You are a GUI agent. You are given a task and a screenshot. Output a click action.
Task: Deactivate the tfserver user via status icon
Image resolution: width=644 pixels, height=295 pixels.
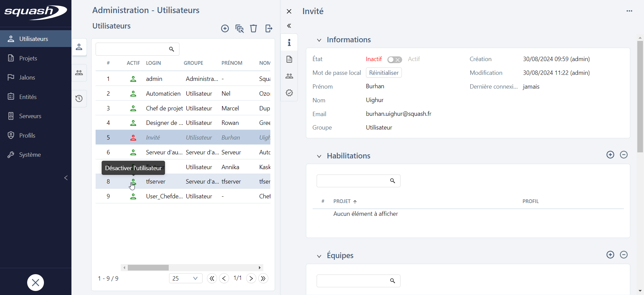click(133, 182)
